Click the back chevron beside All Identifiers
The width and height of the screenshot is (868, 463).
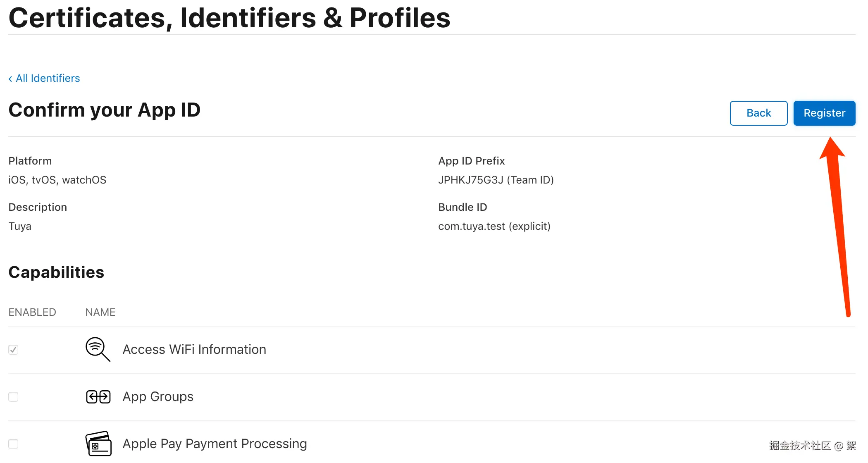click(x=10, y=79)
